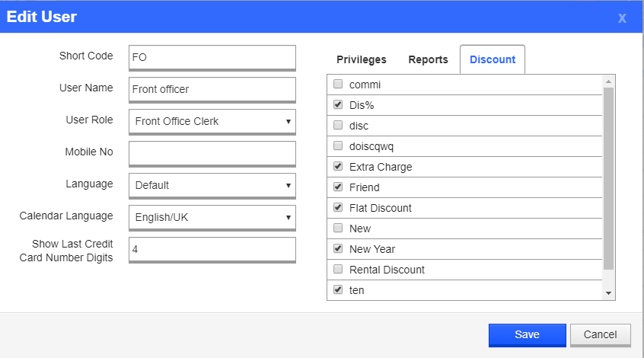Enable the commi discount checkbox
Image resolution: width=644 pixels, height=358 pixels.
[x=338, y=85]
